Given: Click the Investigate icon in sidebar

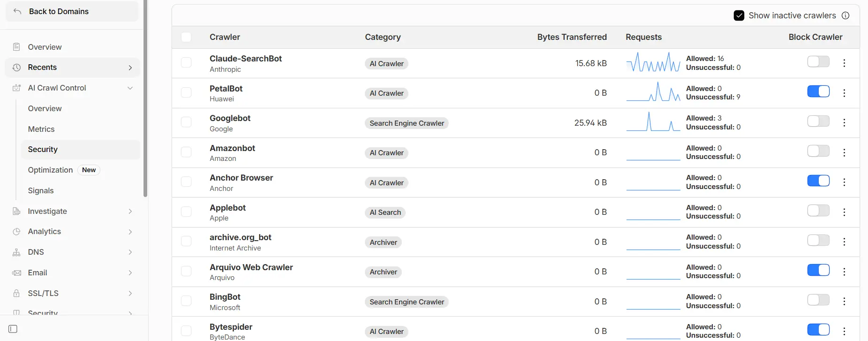Looking at the screenshot, I should point(16,211).
